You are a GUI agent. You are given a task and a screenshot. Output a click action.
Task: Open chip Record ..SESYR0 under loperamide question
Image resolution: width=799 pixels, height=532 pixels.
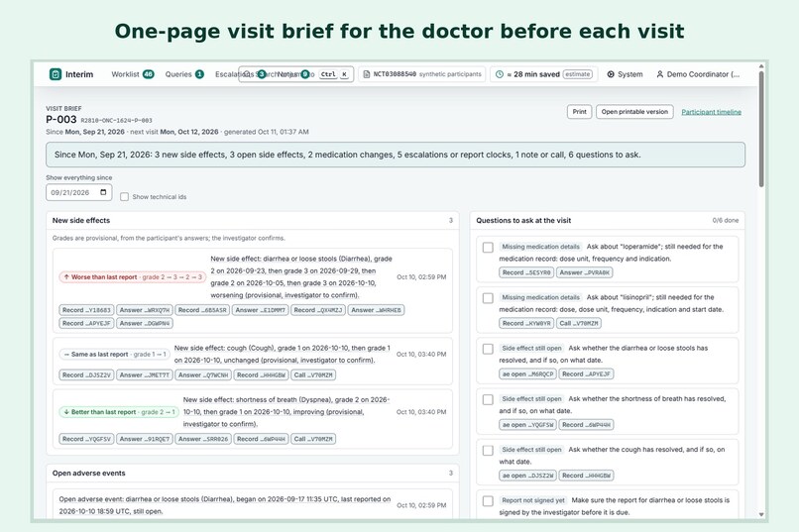[526, 272]
